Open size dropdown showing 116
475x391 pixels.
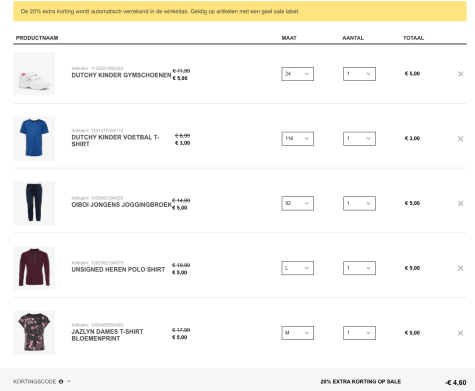(x=297, y=138)
